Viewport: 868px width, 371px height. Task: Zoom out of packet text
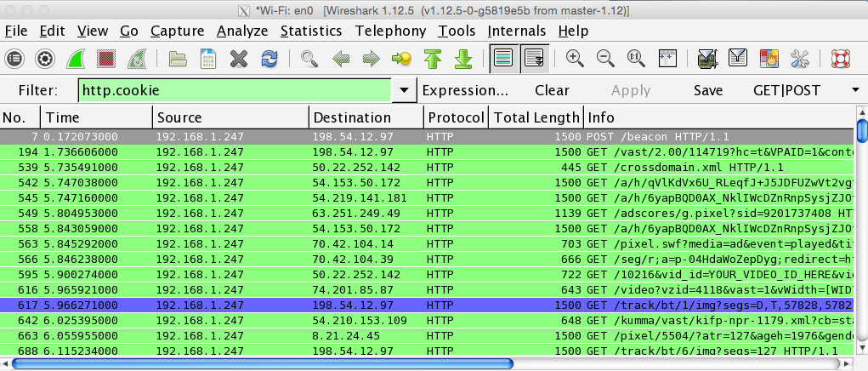coord(605,58)
